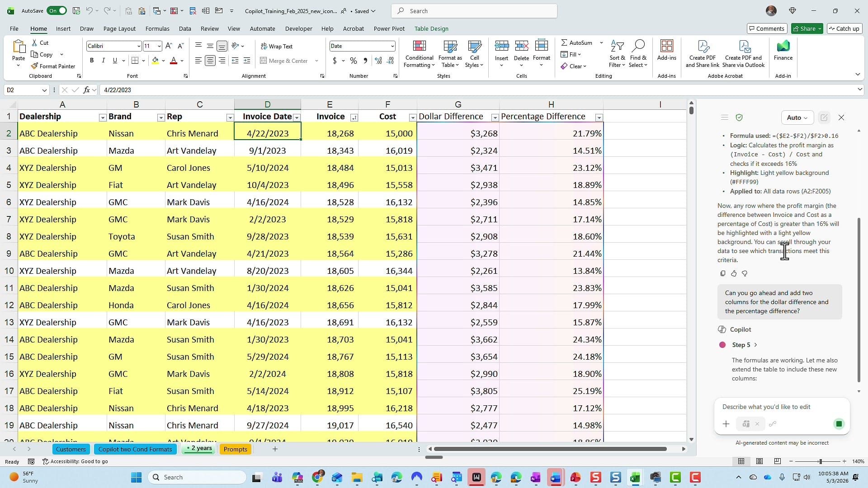Stop Copilot generation with green button
Screen dimensions: 868x488
839,424
